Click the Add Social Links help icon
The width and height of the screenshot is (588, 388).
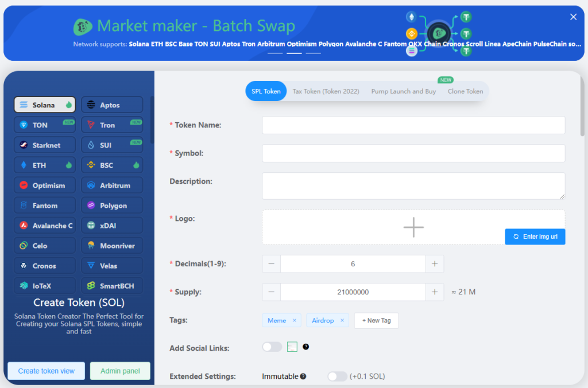pos(306,347)
